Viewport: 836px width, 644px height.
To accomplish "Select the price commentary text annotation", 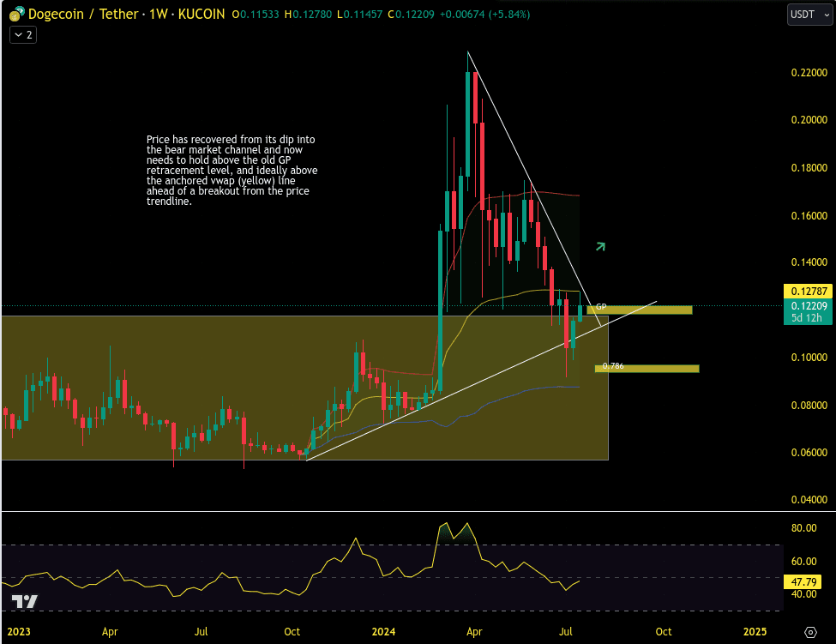I will click(x=232, y=170).
